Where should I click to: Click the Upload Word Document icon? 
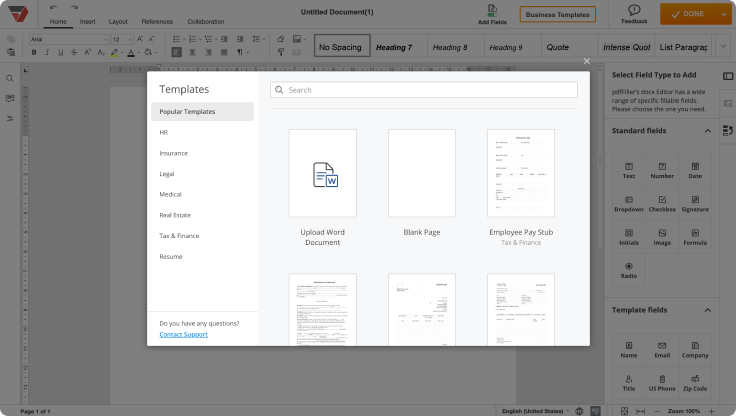pos(322,174)
